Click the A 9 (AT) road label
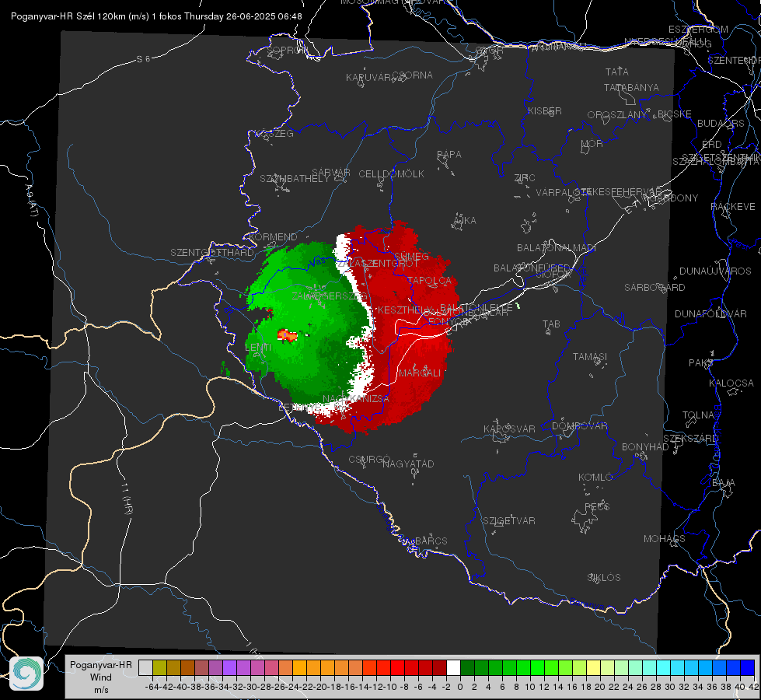The width and height of the screenshot is (761, 700). 30,201
